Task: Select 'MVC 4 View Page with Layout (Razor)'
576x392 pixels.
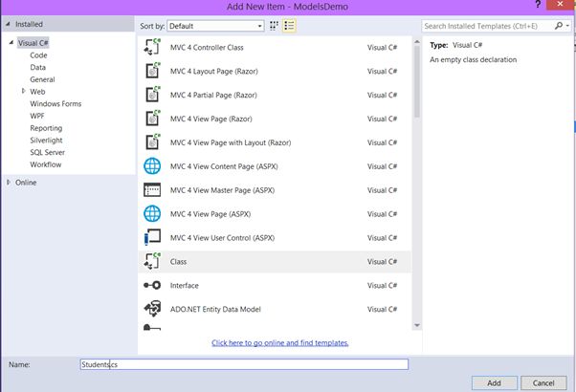Action: (x=231, y=142)
